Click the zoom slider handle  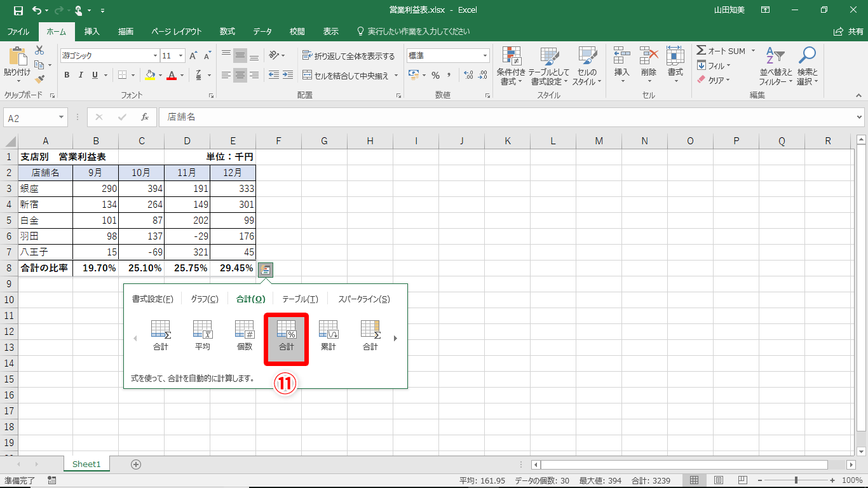(796, 480)
